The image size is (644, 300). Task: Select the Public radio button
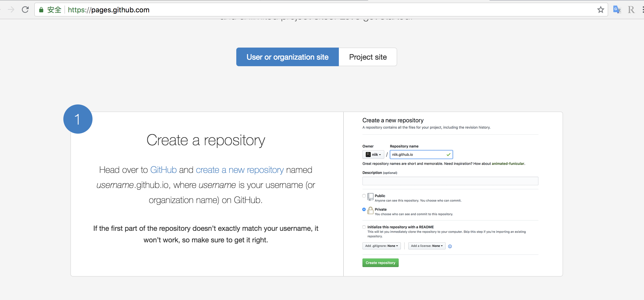[x=364, y=196]
